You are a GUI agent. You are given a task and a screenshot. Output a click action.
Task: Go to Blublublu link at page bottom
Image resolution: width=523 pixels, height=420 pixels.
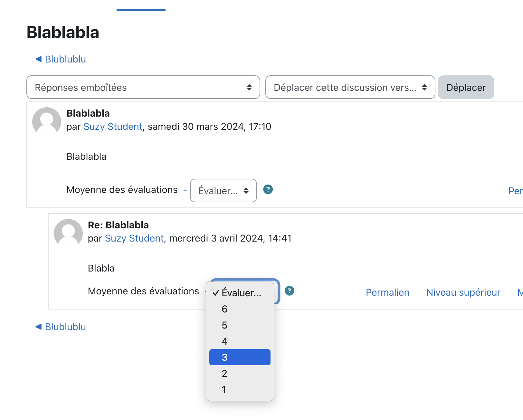coord(61,327)
